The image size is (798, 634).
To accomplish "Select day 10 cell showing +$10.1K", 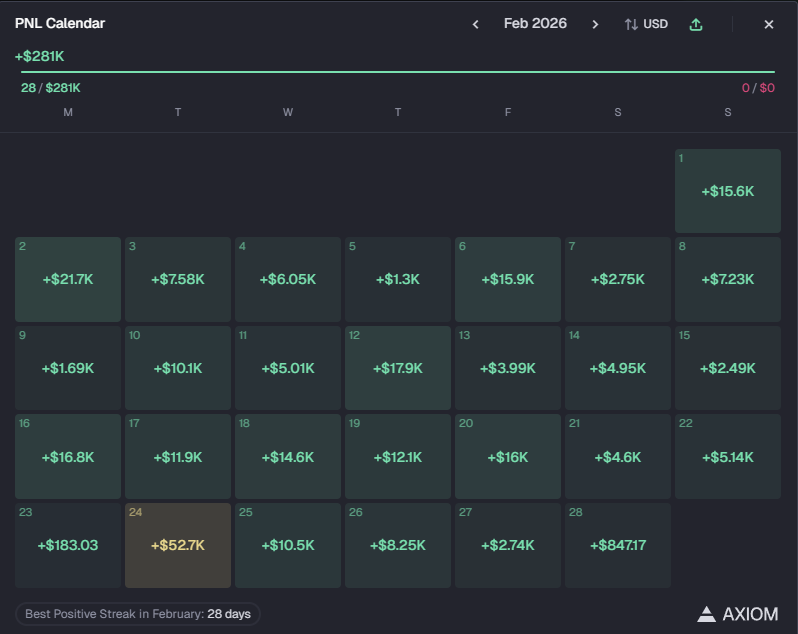I will [178, 368].
